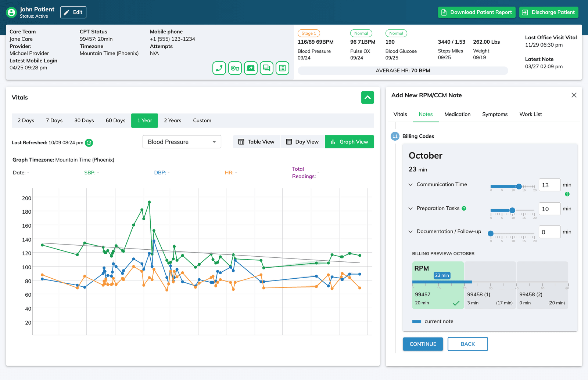Screen dimensions: 588x380
Task: Click the phone call icon
Action: pyautogui.click(x=219, y=68)
